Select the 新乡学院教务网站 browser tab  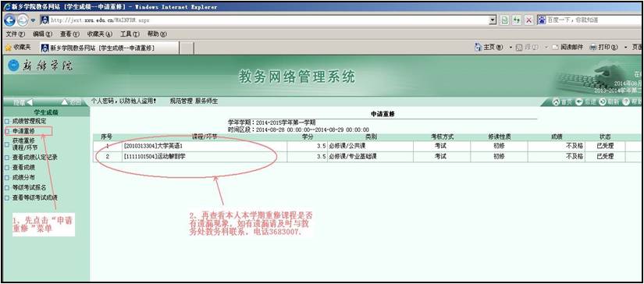click(x=109, y=48)
